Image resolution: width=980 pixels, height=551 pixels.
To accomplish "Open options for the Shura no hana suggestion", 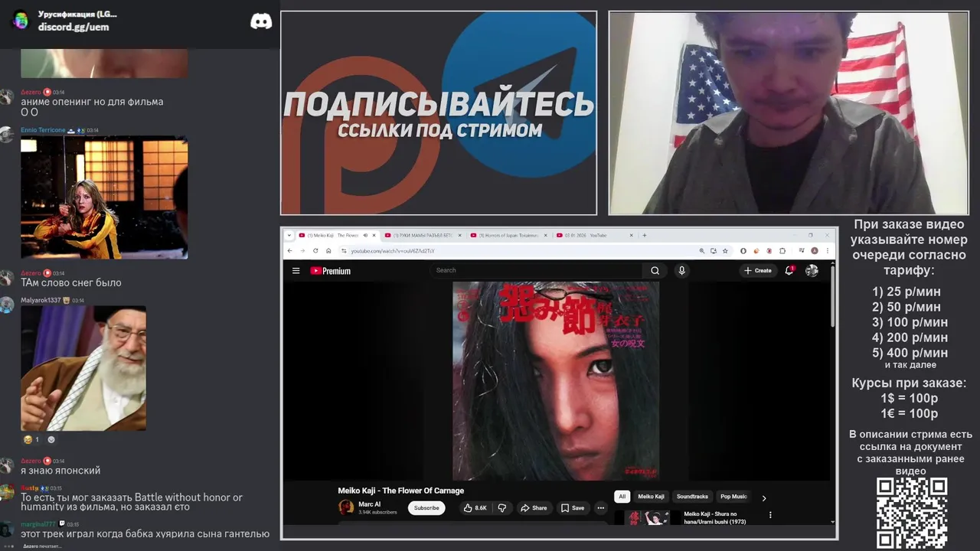I will point(770,515).
